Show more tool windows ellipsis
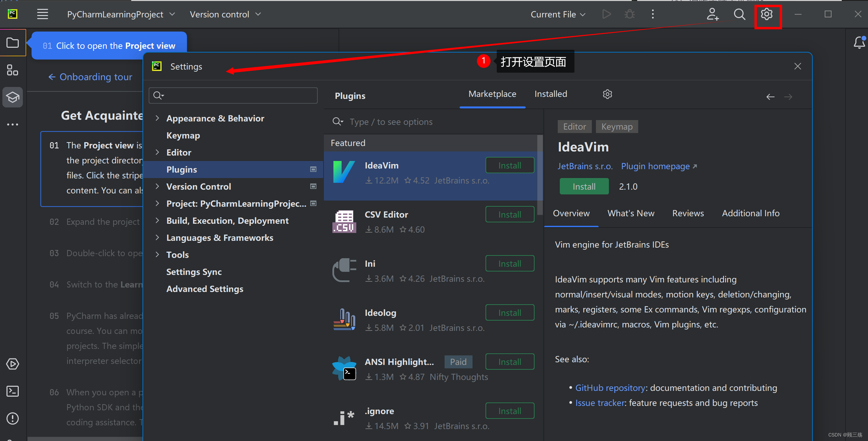The image size is (868, 441). coord(13,124)
